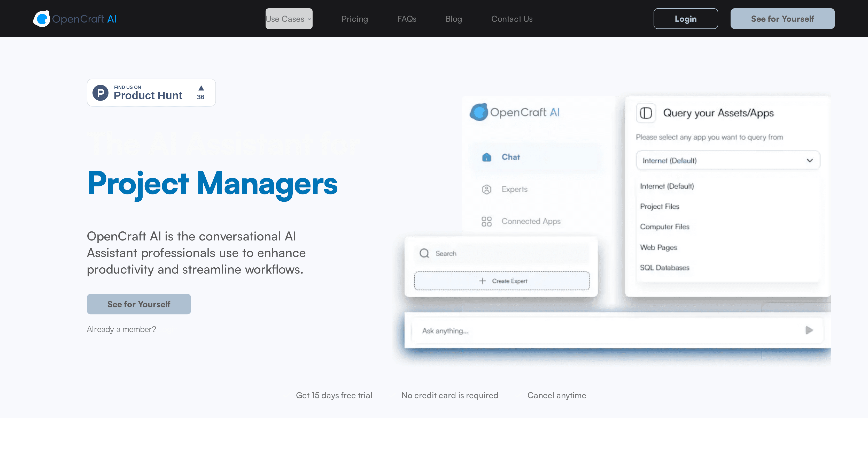Click the Query your Assets/Apps panel icon
The width and height of the screenshot is (868, 453).
[x=646, y=113]
